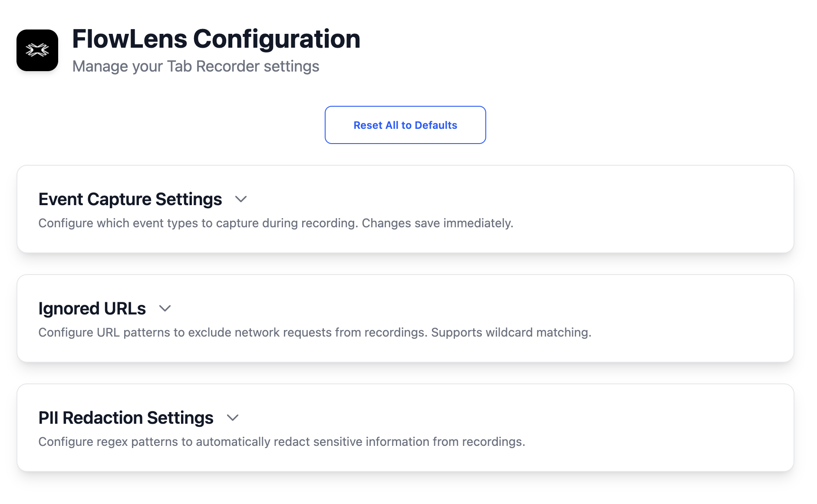The image size is (817, 504).
Task: Expand the Ignored URLs chevron arrow
Action: point(165,308)
